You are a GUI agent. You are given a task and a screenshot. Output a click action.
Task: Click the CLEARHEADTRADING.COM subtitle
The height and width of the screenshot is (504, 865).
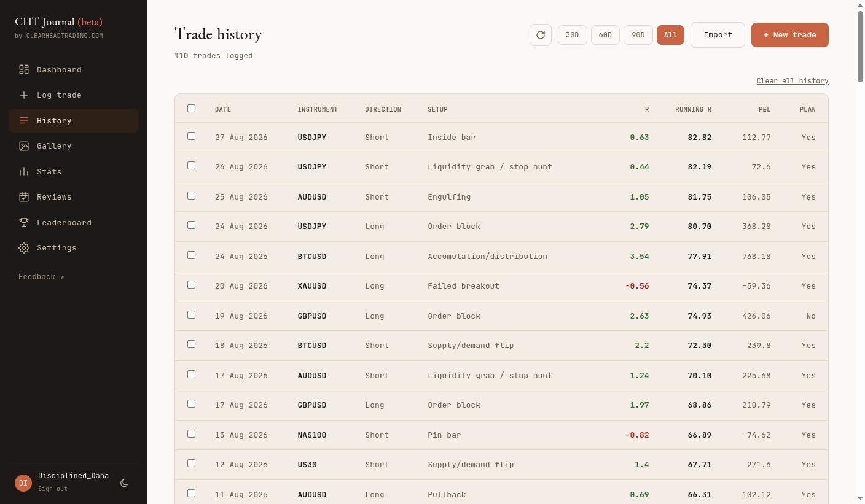coord(65,36)
